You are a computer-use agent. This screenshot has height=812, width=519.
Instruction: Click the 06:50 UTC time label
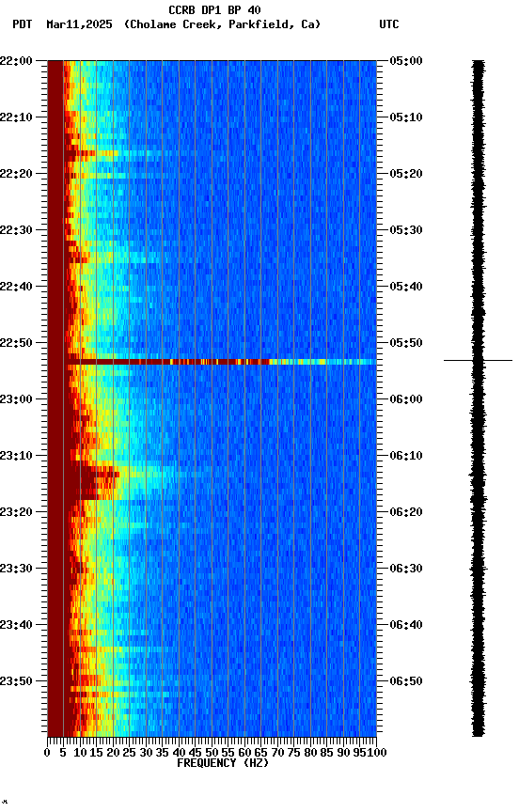(x=406, y=681)
